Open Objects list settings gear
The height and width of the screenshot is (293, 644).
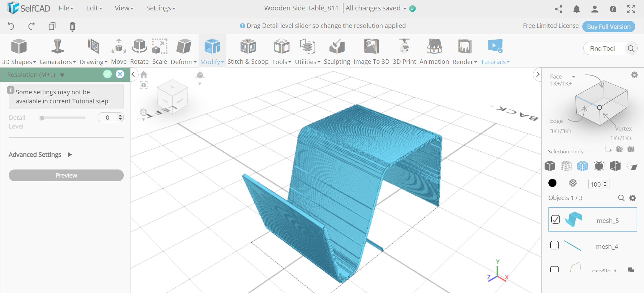coord(633,198)
